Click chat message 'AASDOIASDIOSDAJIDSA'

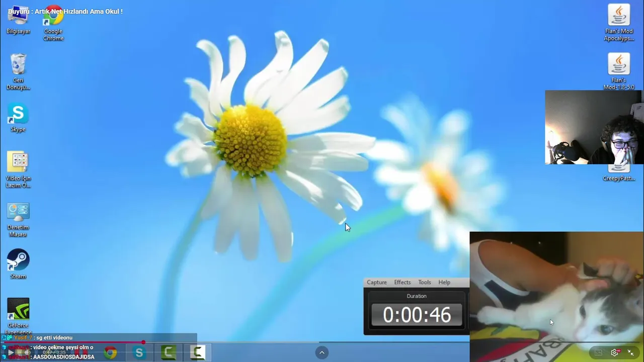[x=64, y=357]
